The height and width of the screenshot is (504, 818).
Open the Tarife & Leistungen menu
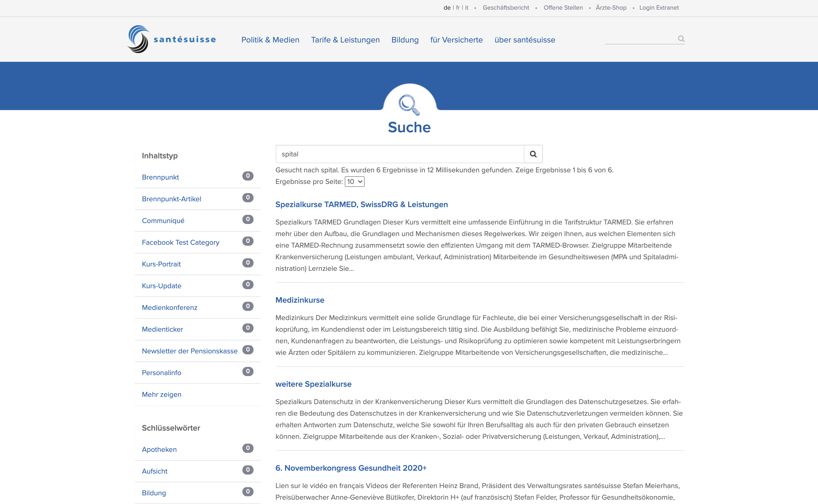pyautogui.click(x=345, y=40)
